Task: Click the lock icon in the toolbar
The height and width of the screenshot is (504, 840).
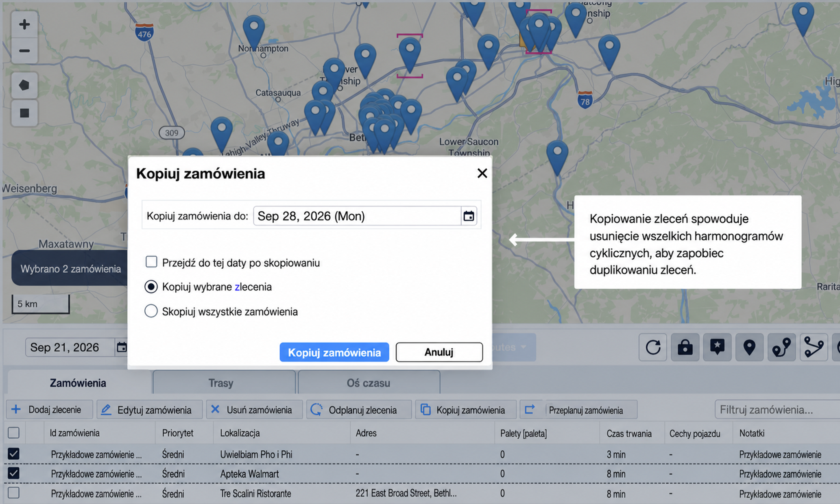Action: pos(685,347)
